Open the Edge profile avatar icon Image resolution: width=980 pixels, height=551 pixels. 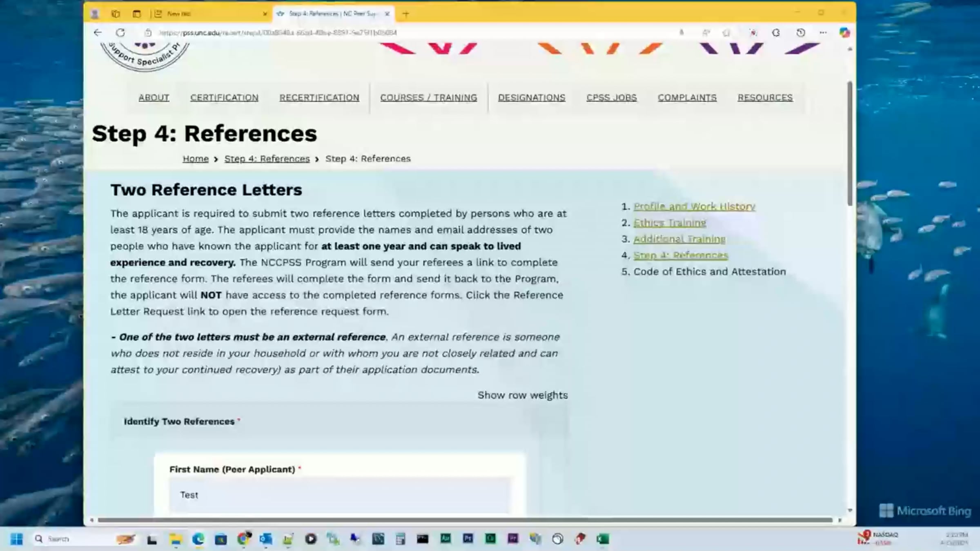point(95,14)
